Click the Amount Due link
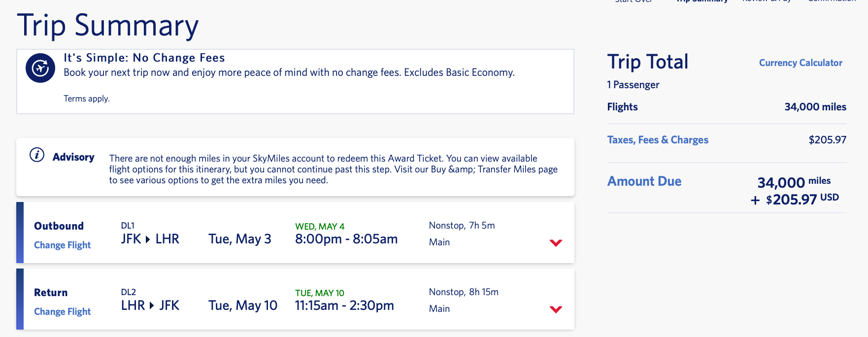This screenshot has width=868, height=337. pyautogui.click(x=644, y=181)
